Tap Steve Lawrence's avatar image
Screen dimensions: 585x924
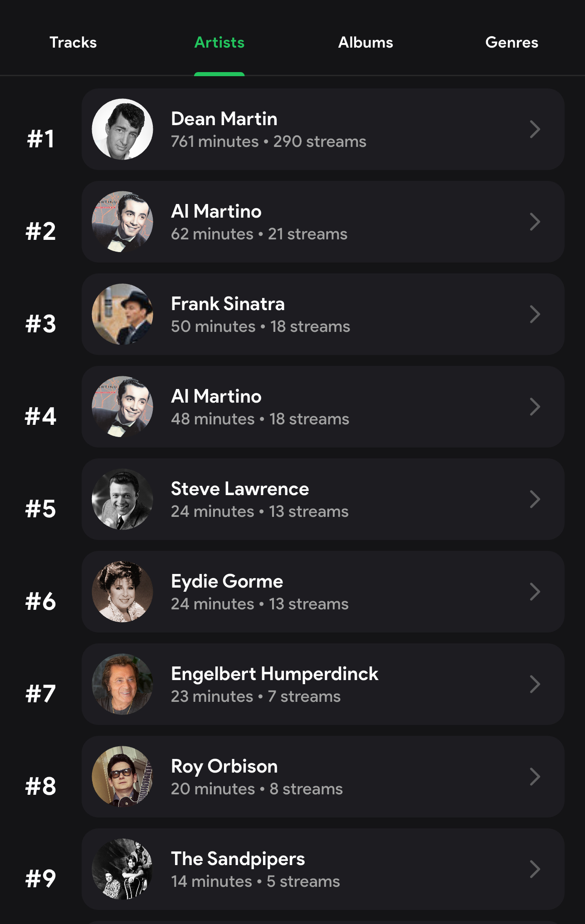click(122, 499)
